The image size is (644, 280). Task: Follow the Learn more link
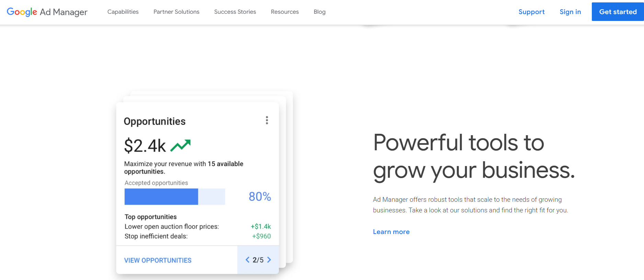click(391, 232)
